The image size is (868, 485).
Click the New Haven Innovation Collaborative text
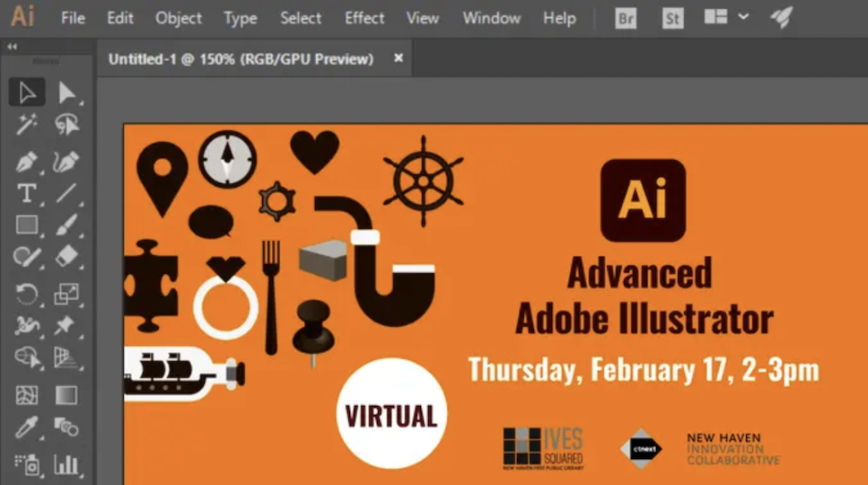click(x=733, y=449)
